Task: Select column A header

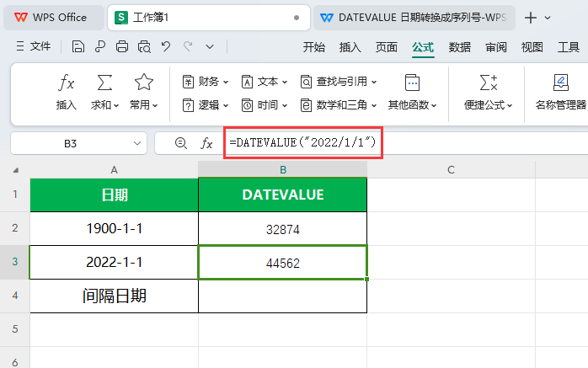Action: (114, 170)
